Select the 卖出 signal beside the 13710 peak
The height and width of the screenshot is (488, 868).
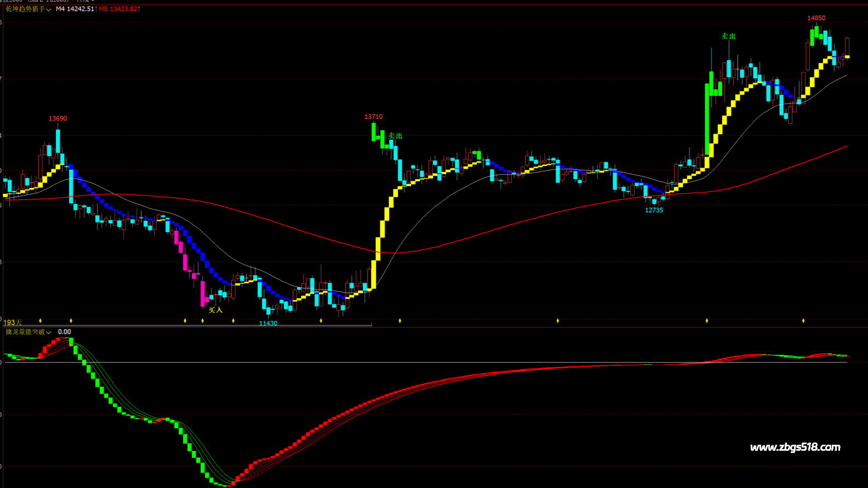tap(396, 136)
